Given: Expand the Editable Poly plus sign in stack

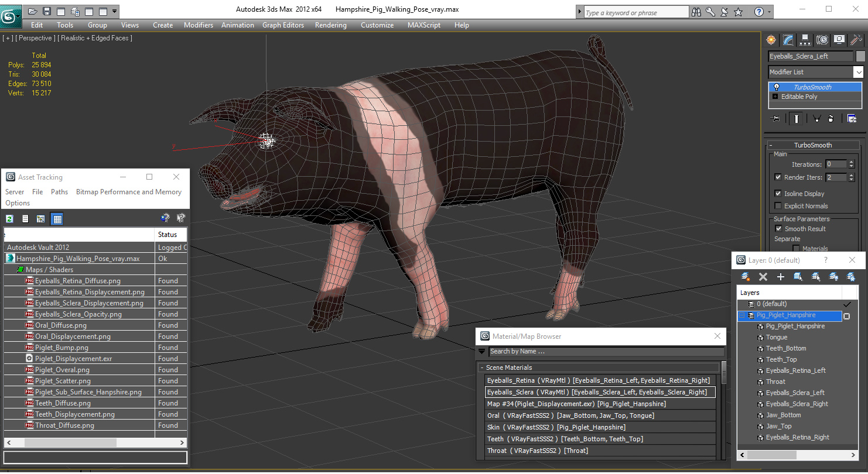Looking at the screenshot, I should tap(775, 97).
